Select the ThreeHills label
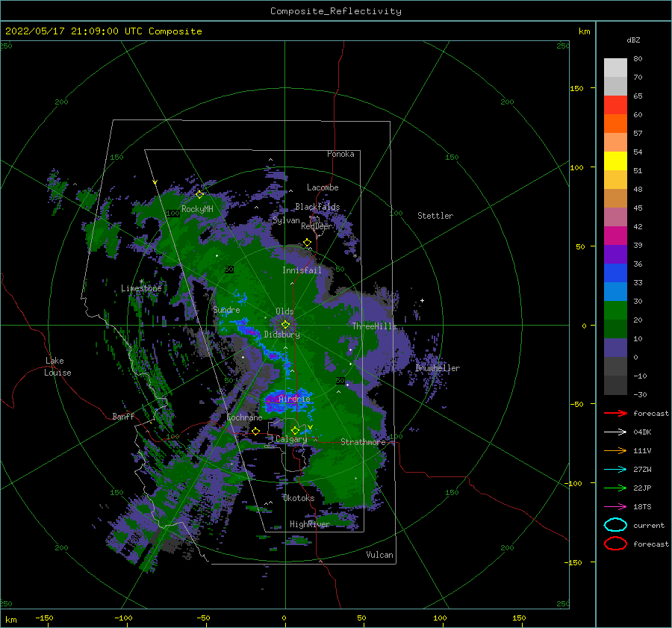 coord(374,326)
